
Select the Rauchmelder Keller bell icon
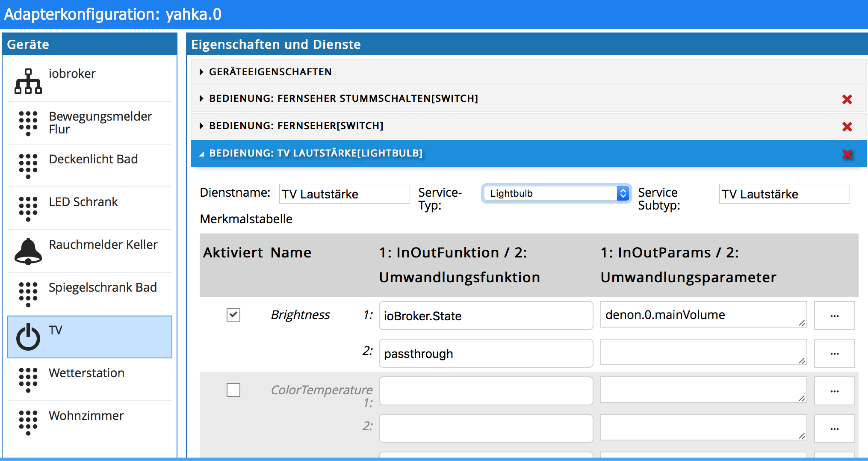coord(28,251)
